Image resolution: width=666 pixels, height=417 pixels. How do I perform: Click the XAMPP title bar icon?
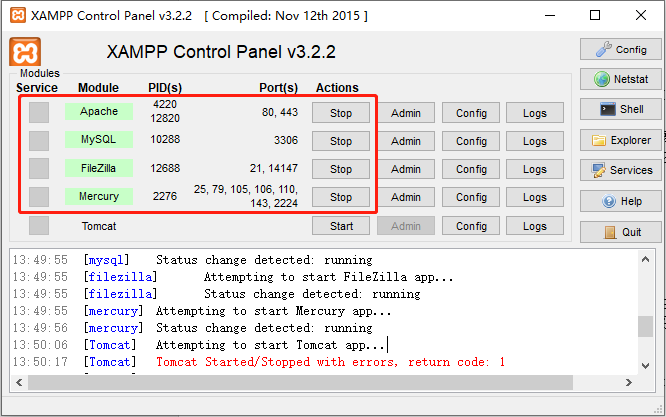17,15
